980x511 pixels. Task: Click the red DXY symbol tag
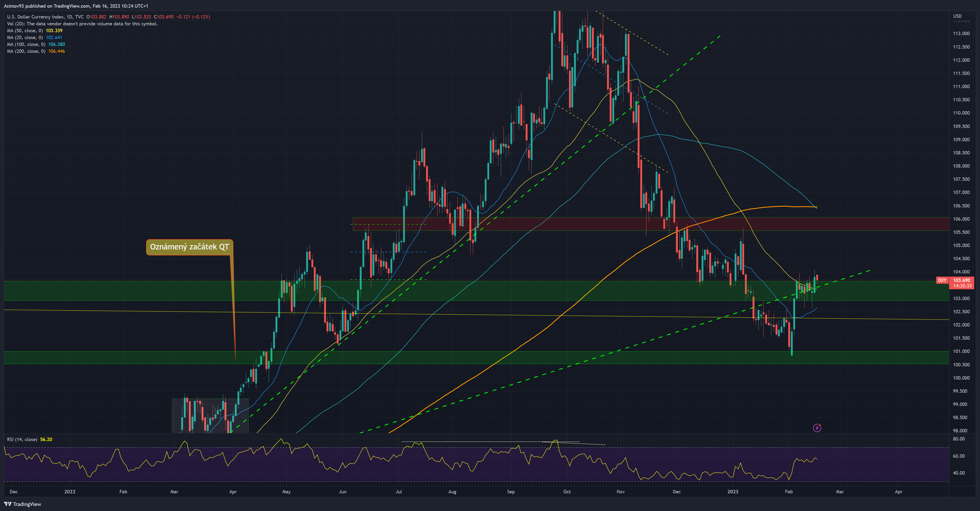click(x=942, y=280)
